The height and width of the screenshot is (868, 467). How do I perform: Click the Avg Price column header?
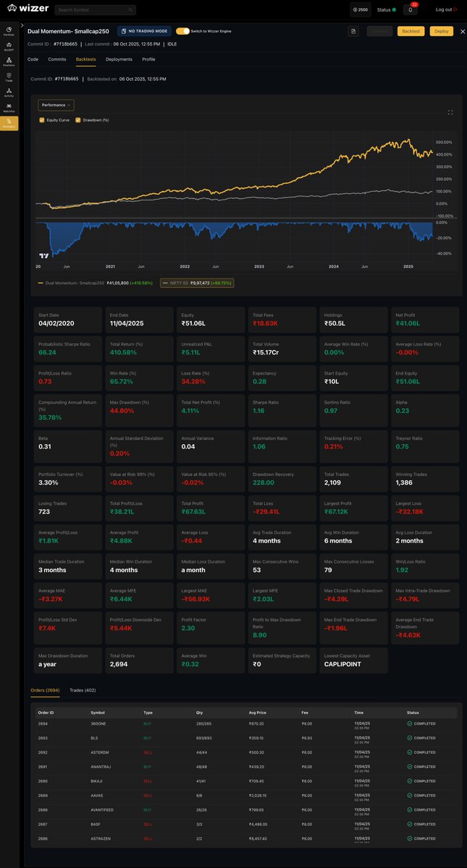pyautogui.click(x=256, y=712)
